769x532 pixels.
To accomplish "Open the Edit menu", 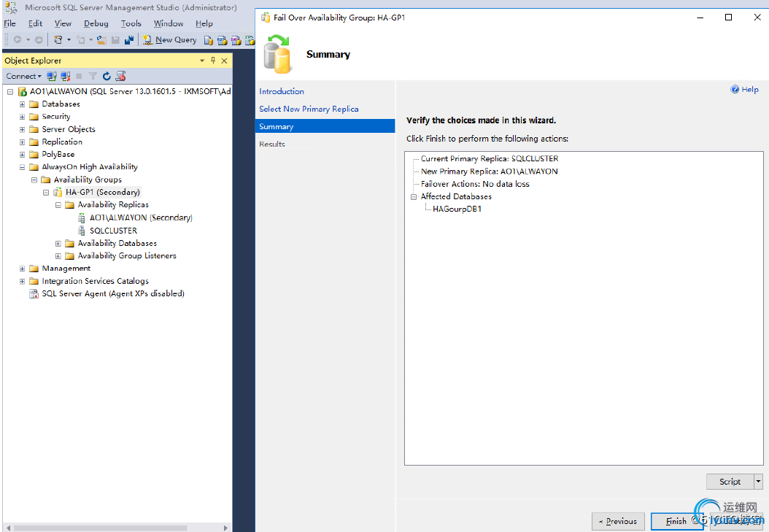I will 35,23.
